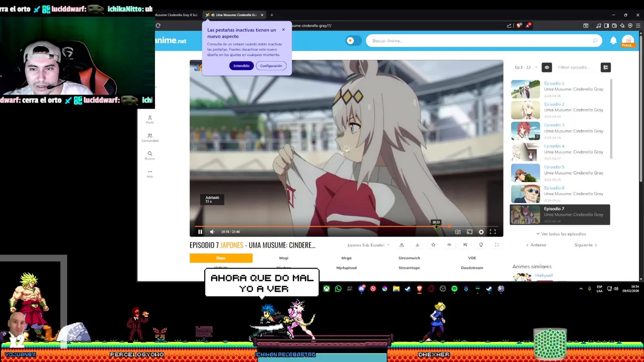
Task: Open a new browser tab with plus
Action: [272, 15]
